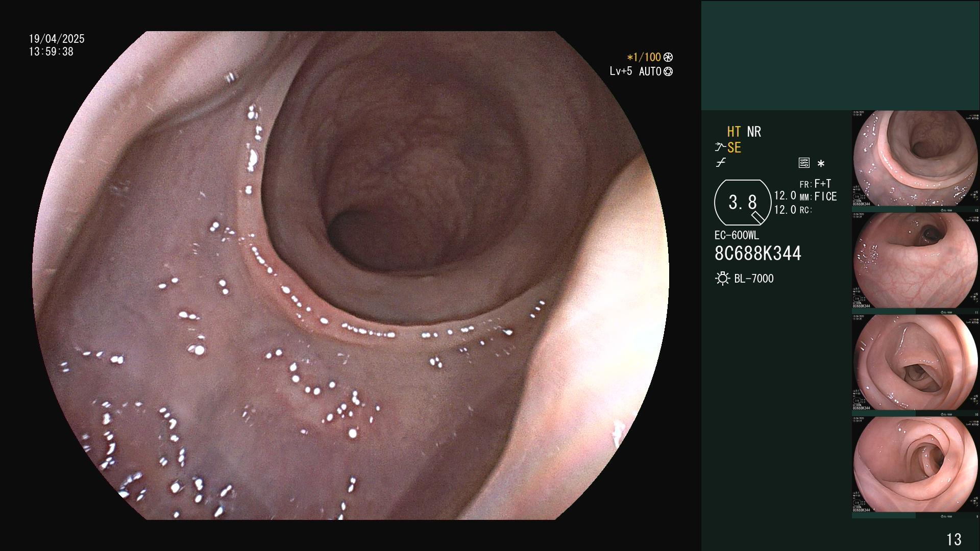Viewport: 980px width, 551px height.
Task: Click the asterisk indicator beside sliders icon
Action: 821,164
